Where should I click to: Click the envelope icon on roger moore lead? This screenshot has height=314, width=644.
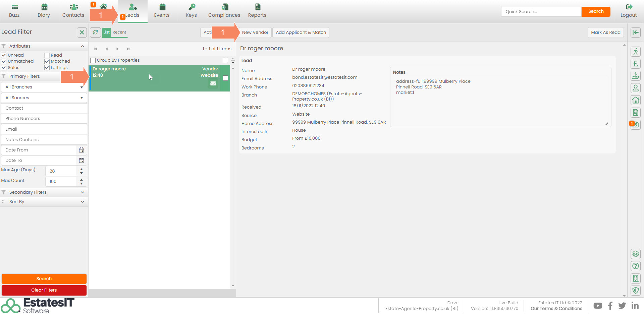click(x=213, y=84)
